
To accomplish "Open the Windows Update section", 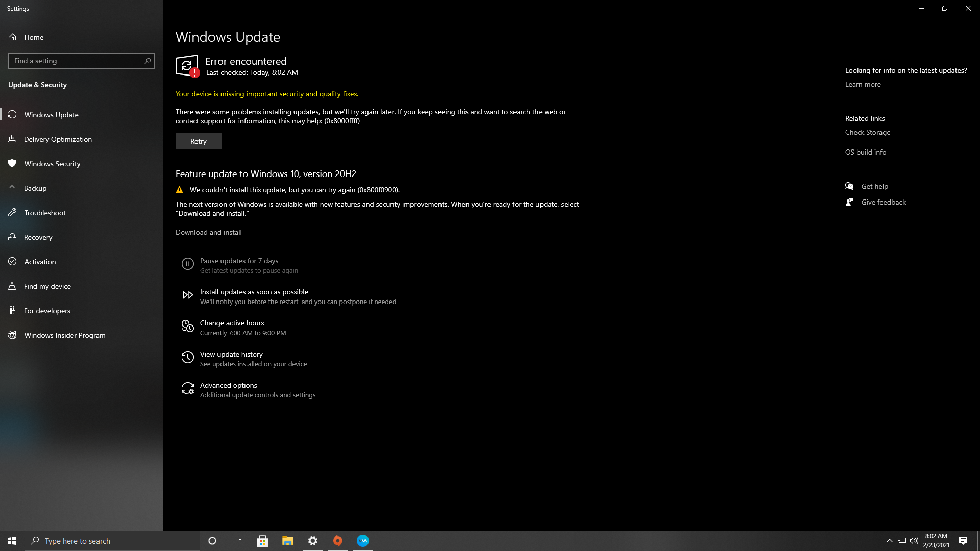I will (82, 115).
